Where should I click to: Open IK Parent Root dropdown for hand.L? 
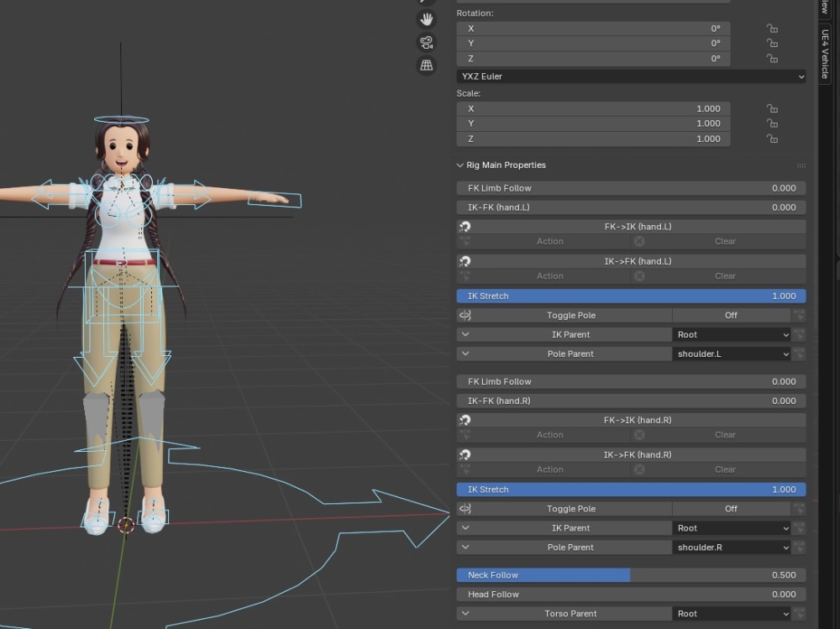pyautogui.click(x=732, y=334)
